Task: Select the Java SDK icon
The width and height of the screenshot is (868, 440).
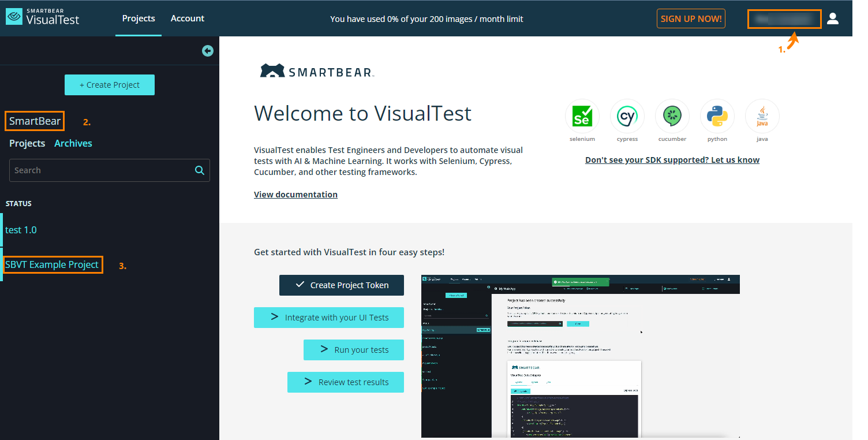Action: [x=762, y=117]
